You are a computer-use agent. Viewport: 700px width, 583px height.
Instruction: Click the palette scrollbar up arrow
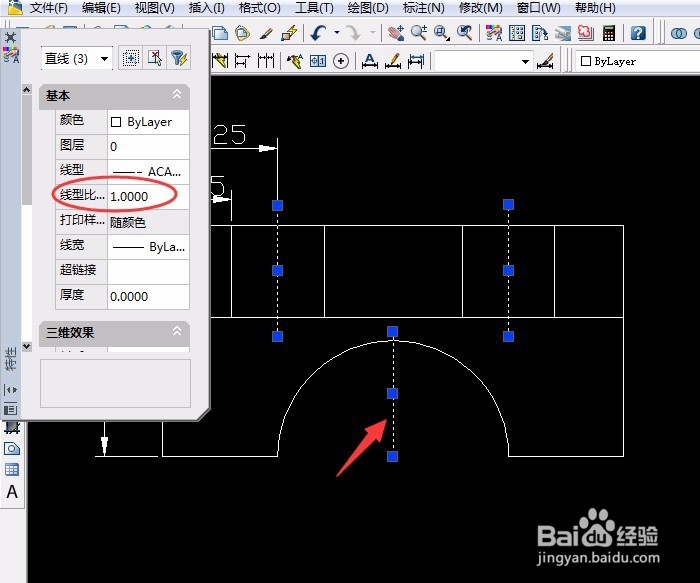pos(27,90)
